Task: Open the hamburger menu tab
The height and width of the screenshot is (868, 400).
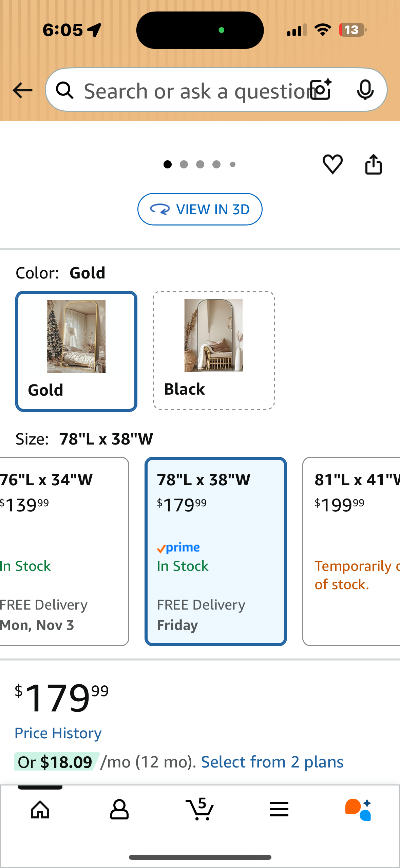Action: tap(279, 810)
